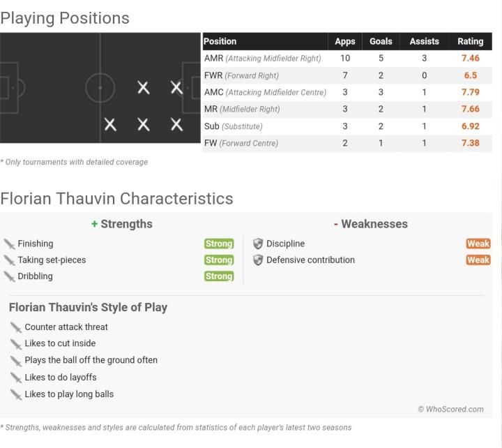Click the sword icon beside Dribbling
This screenshot has height=448, width=502.
(9, 276)
